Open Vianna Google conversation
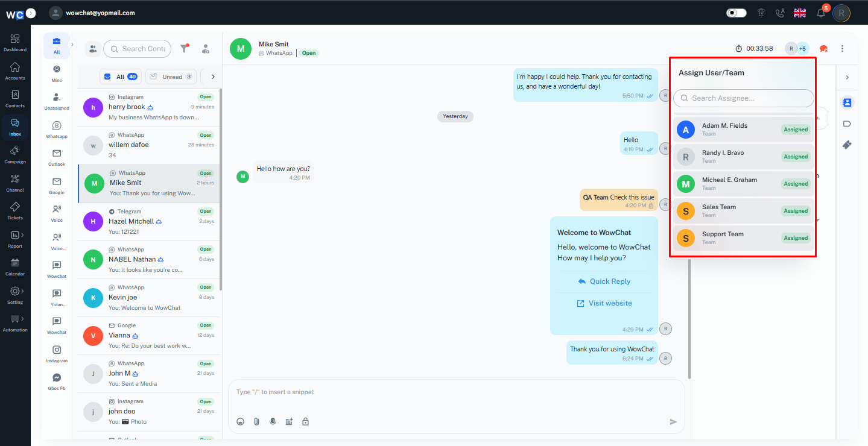This screenshot has height=446, width=868. 149,336
